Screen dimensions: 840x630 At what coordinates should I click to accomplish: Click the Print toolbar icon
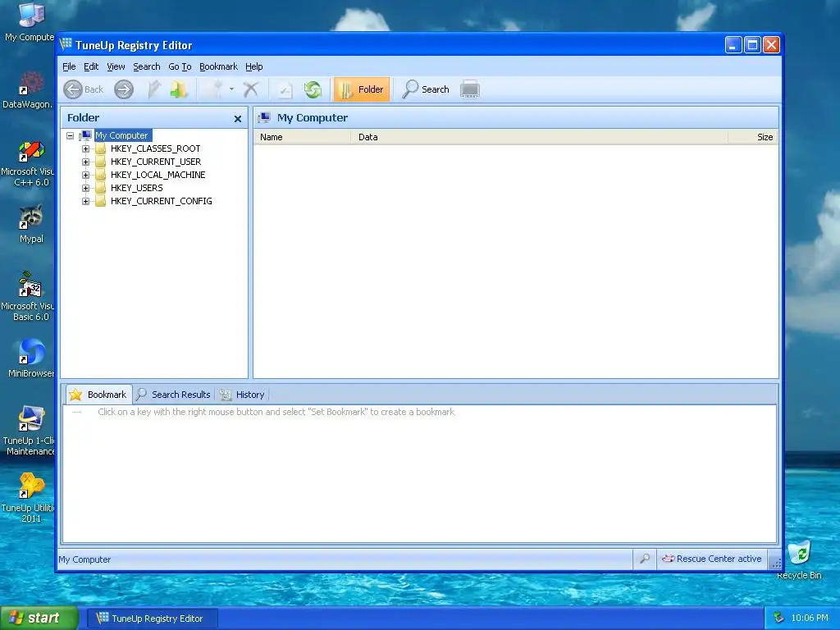click(470, 89)
